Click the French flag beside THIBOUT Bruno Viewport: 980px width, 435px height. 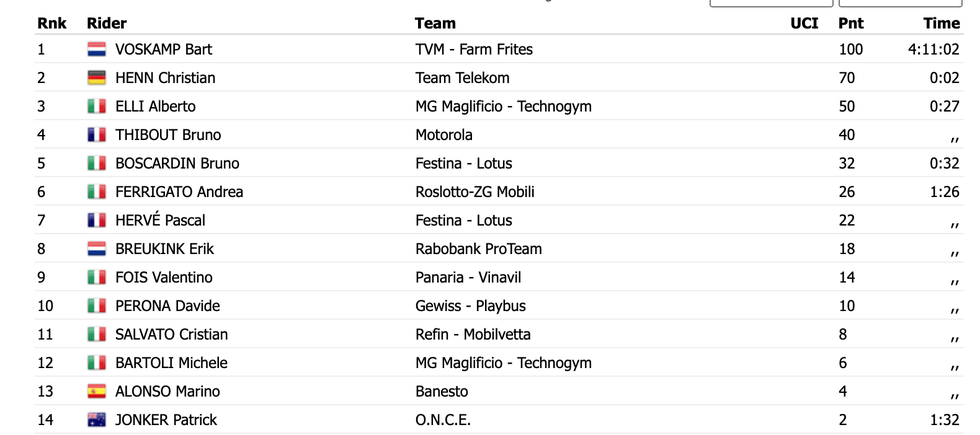pos(96,135)
